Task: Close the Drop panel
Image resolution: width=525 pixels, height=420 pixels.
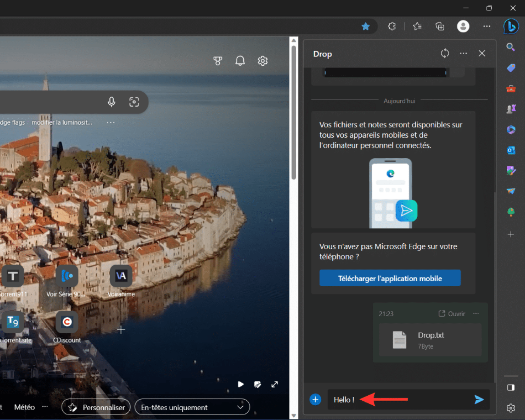Action: point(482,54)
